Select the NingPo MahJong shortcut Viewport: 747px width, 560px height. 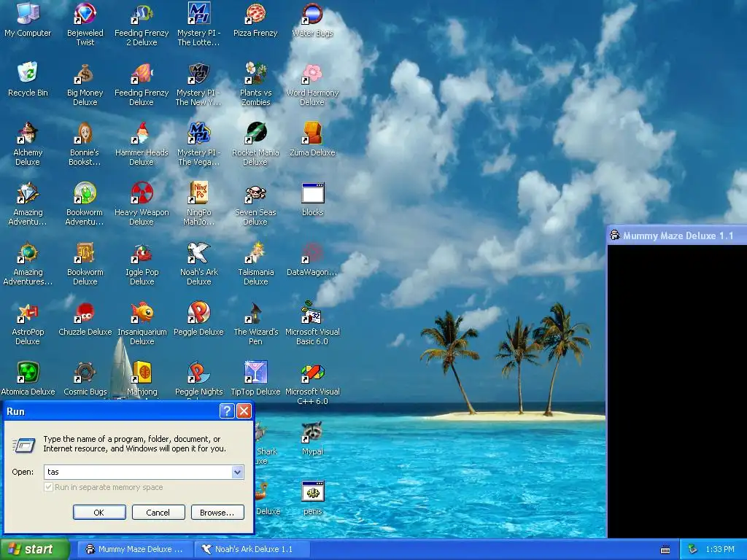point(198,204)
